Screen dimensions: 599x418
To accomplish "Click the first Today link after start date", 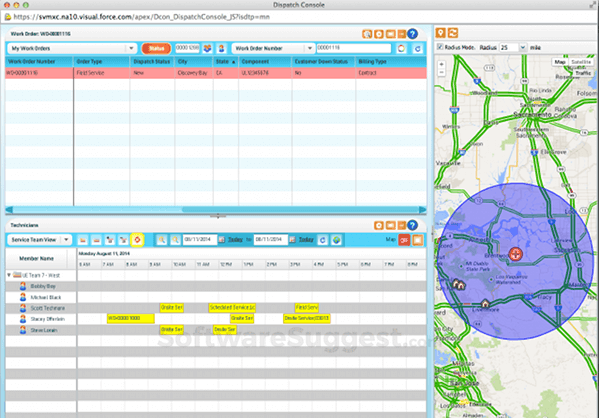I will [x=235, y=240].
